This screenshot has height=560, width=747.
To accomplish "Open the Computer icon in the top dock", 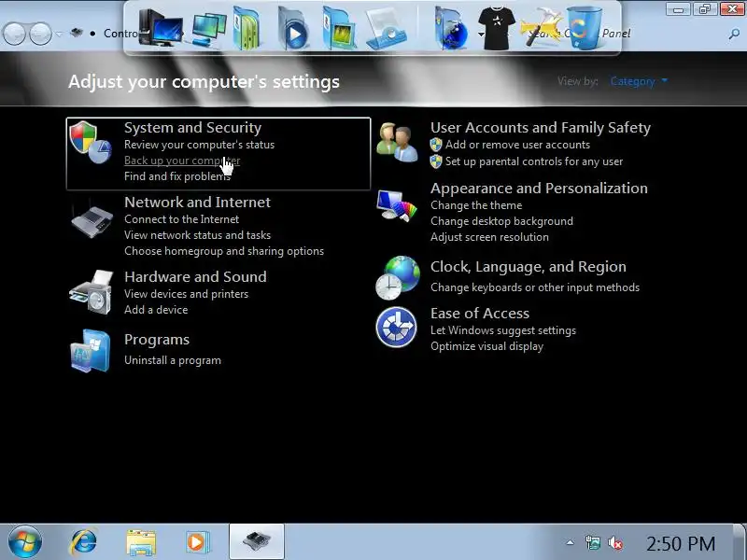I will click(161, 28).
